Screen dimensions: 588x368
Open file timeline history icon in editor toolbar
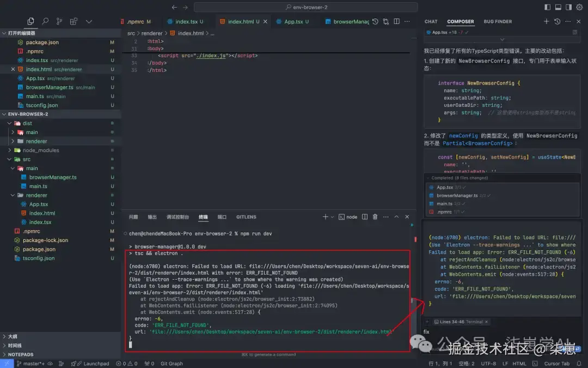[375, 21]
